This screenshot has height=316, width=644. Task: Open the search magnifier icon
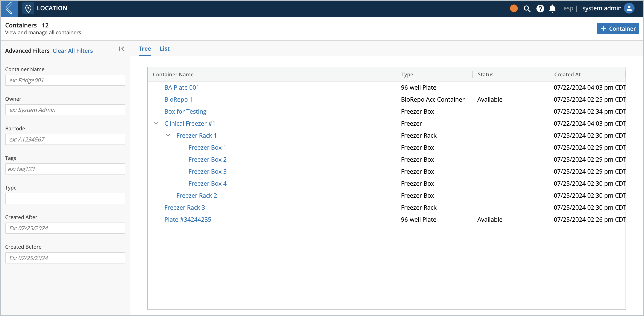pos(527,9)
